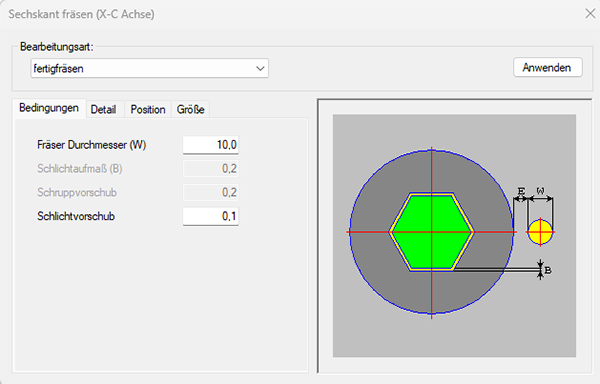Click the Schlichtvorschub label
Screen dimensions: 600x384
pos(76,216)
